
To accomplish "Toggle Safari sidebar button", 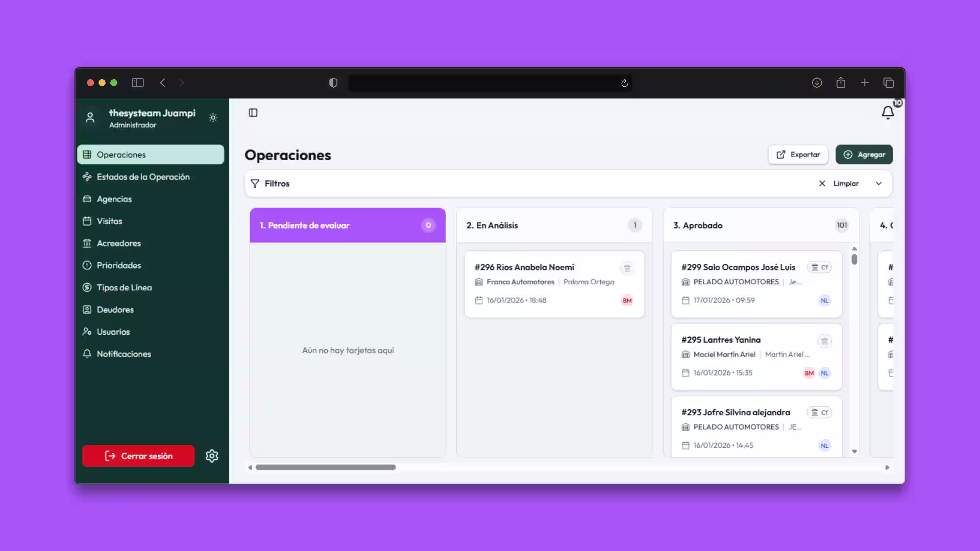I will pos(138,83).
